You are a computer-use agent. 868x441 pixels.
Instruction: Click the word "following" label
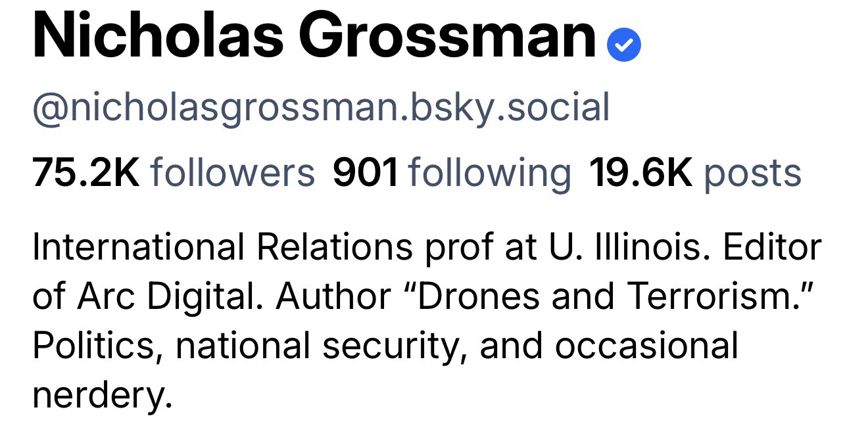[489, 173]
